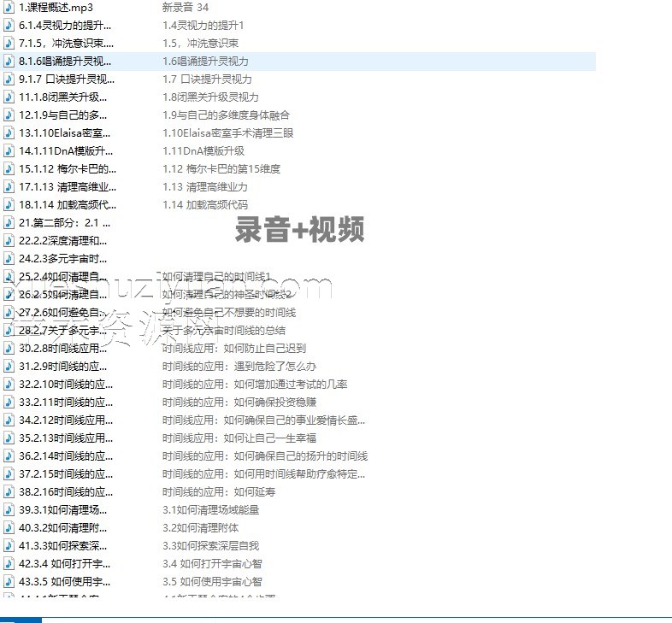This screenshot has width=672, height=623.
Task: Click the audio icon beside 9.1.7 口诀提升灵视
Action: 9,79
